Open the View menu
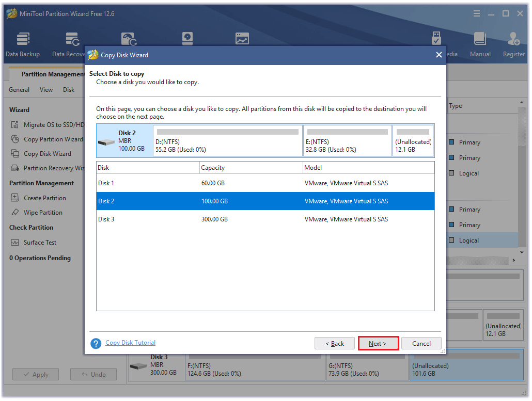 (x=46, y=90)
